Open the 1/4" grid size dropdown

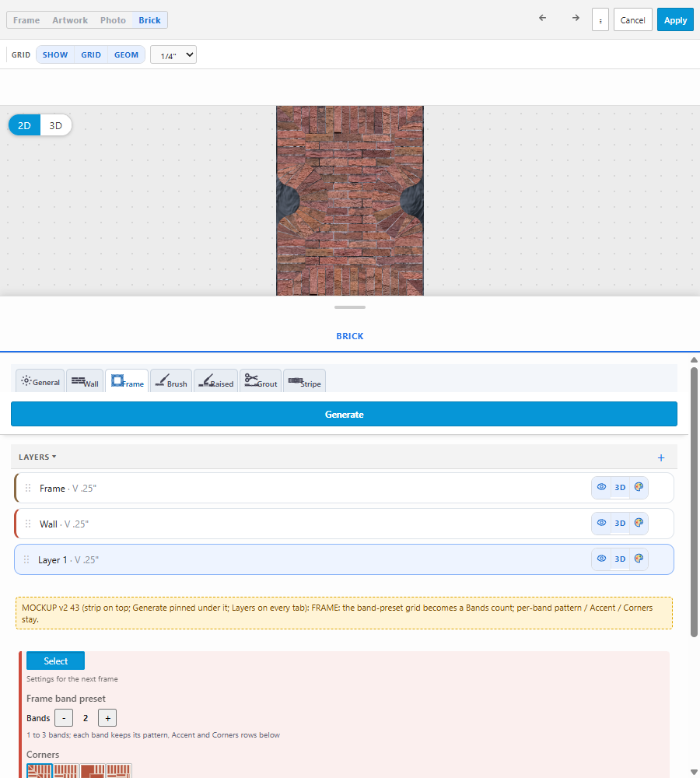point(173,54)
